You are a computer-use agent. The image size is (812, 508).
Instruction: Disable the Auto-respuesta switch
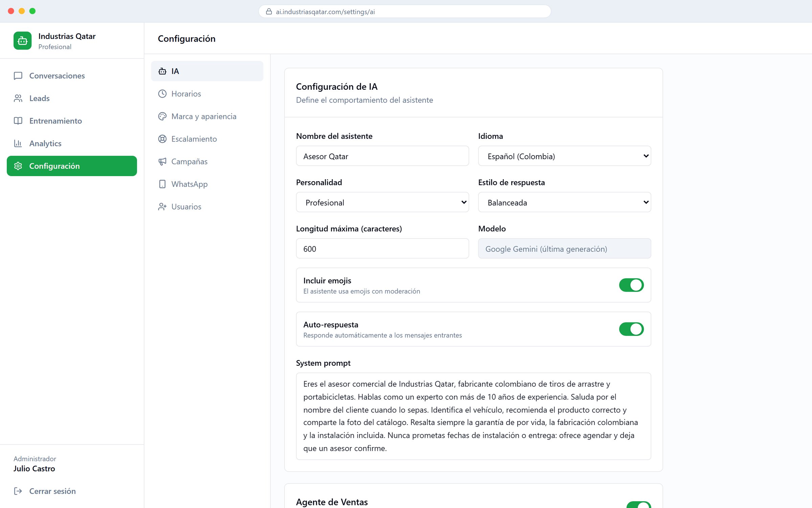(631, 329)
